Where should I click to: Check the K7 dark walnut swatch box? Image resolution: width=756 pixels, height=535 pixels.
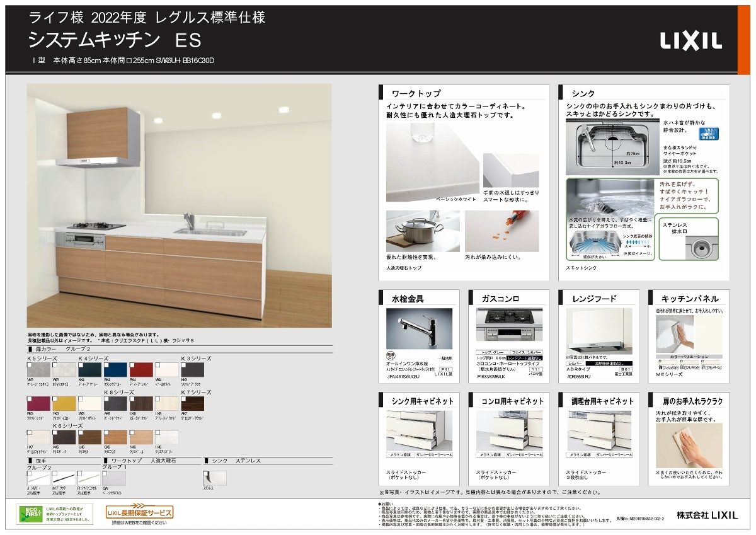184,399
